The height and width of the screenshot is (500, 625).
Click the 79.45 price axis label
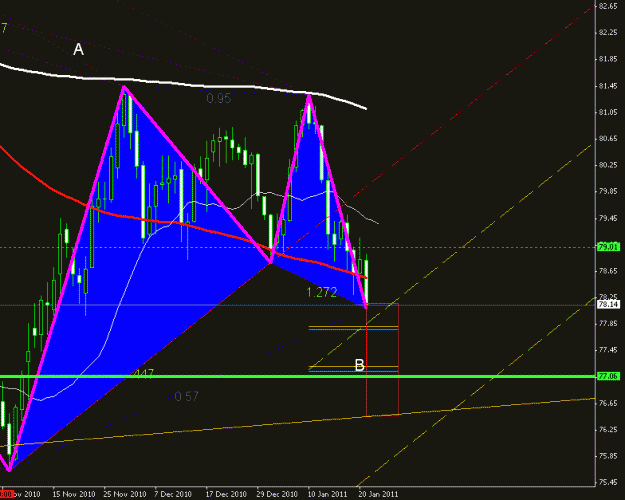(608, 218)
